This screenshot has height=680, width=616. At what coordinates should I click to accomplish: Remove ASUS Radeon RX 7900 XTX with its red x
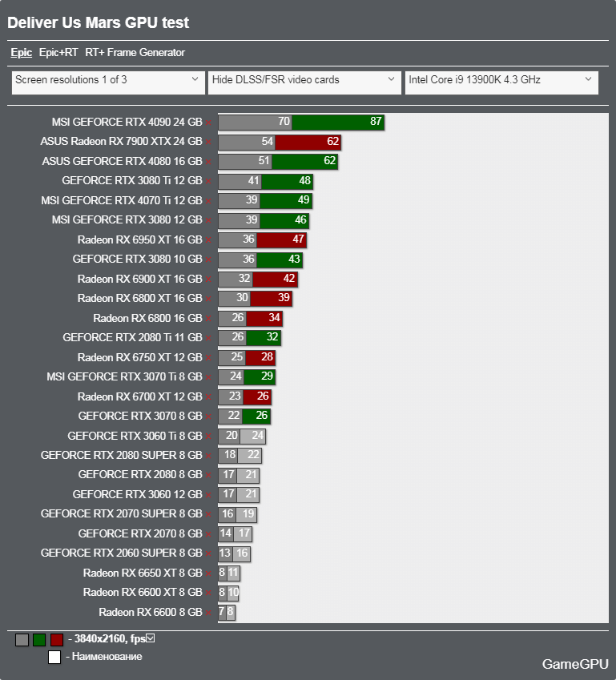pos(208,143)
